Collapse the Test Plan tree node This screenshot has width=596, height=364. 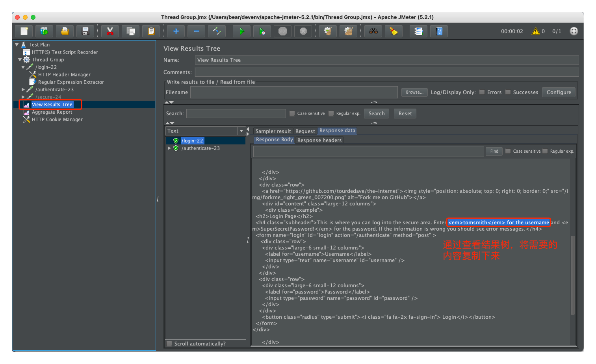[17, 44]
